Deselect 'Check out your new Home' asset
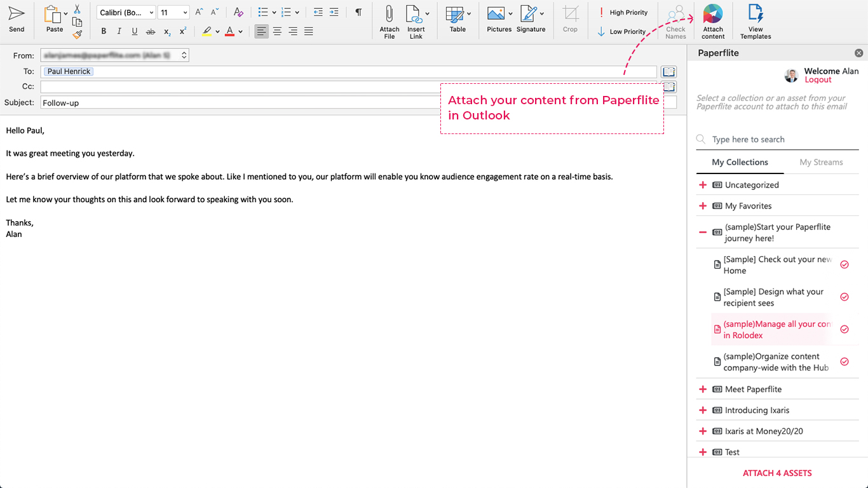This screenshot has width=868, height=488. tap(844, 264)
